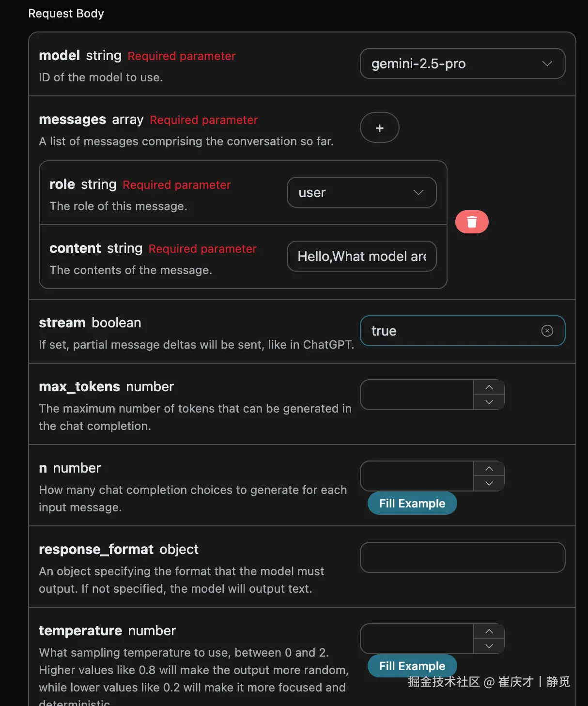Increment the n number value
Screen dimensions: 588x706
pyautogui.click(x=489, y=469)
